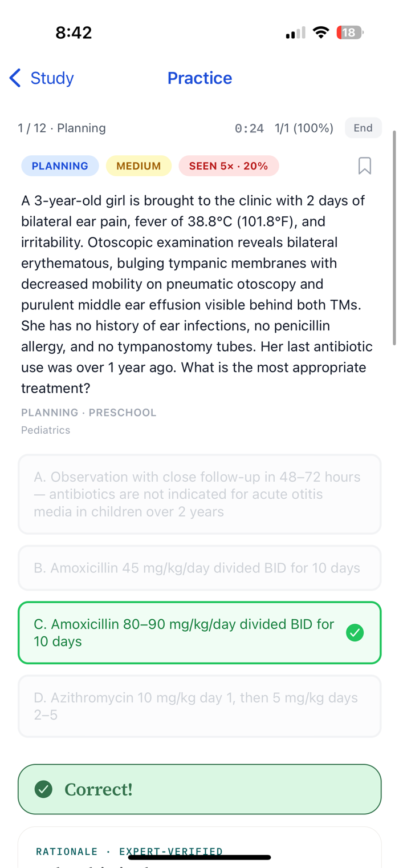The image size is (399, 868).
Task: Bookmark this question with the bookmark icon
Action: click(365, 166)
